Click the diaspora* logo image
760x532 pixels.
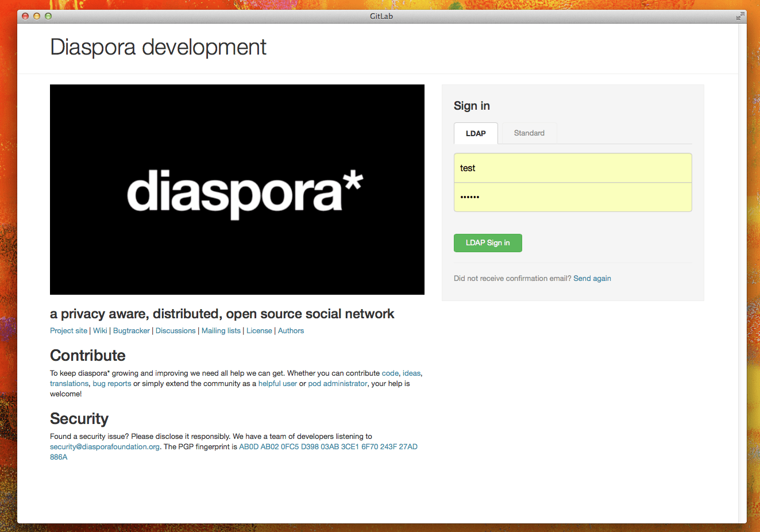pos(237,190)
